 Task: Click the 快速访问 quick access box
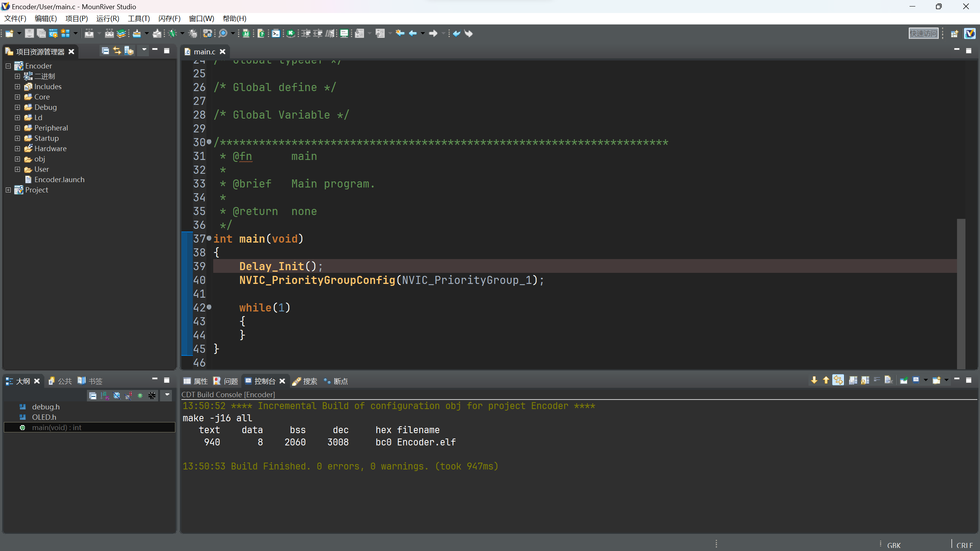coord(923,34)
